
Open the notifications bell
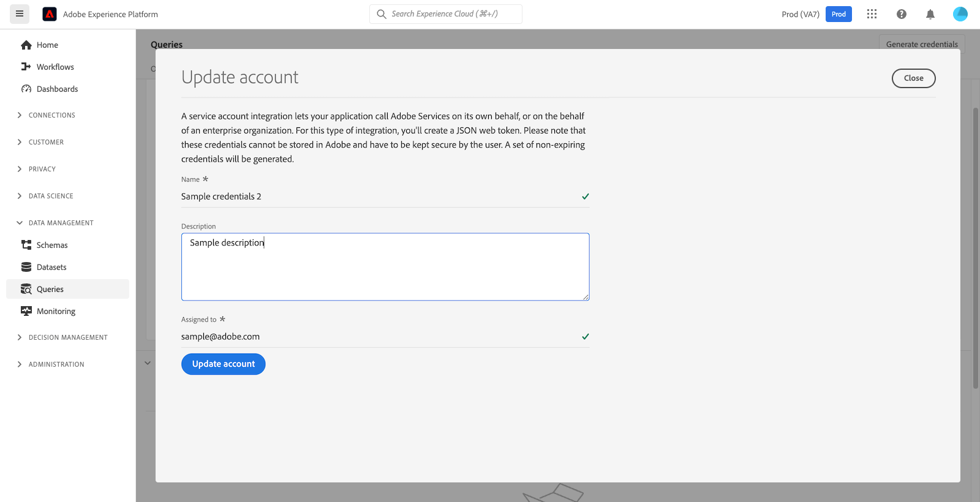pos(930,14)
